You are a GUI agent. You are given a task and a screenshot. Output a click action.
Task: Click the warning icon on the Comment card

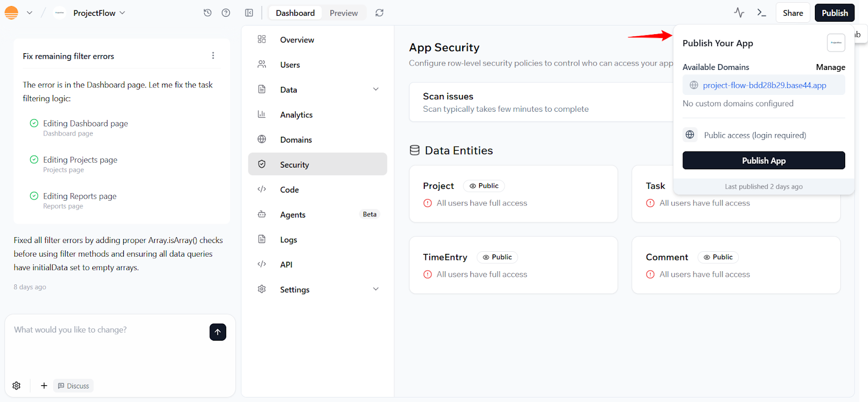coord(650,275)
